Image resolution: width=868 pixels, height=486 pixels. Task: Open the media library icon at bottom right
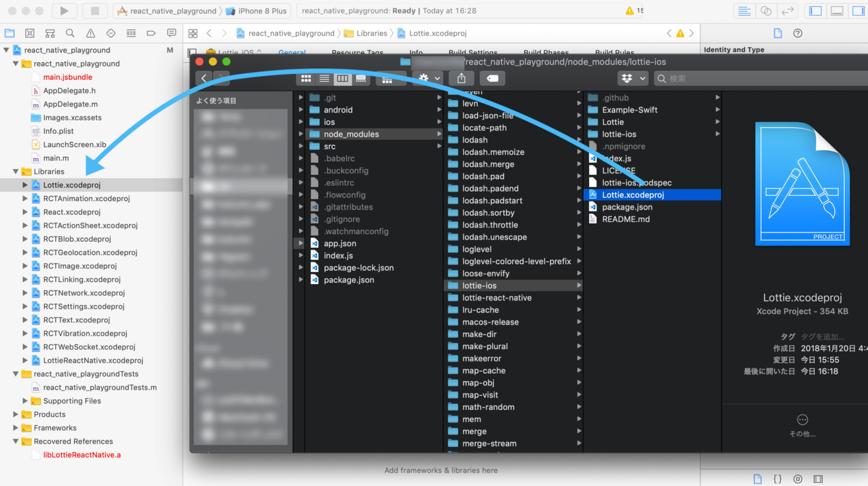818,479
